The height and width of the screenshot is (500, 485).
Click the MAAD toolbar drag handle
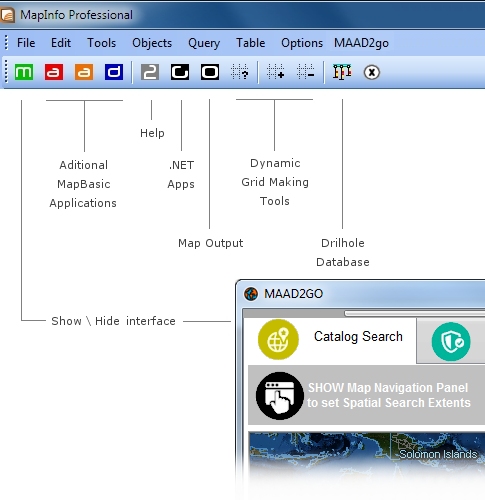(x=6, y=72)
